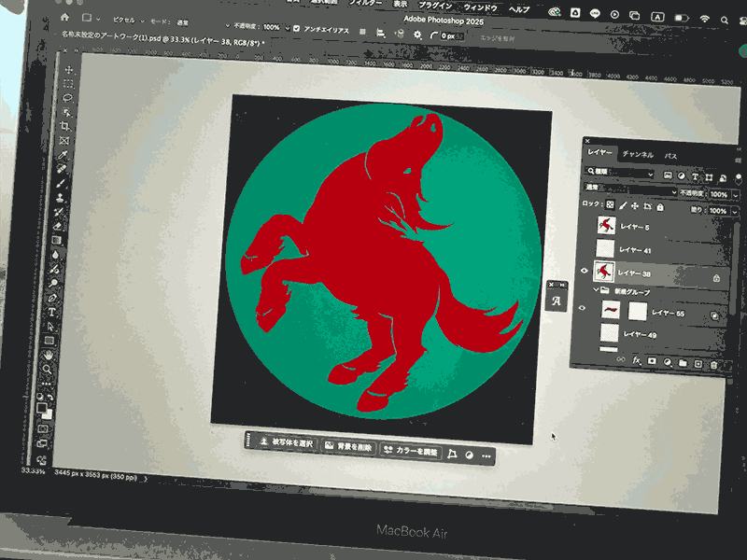The width and height of the screenshot is (747, 560).
Task: Open the 通常 blend mode dropdown in Layers
Action: 631,189
